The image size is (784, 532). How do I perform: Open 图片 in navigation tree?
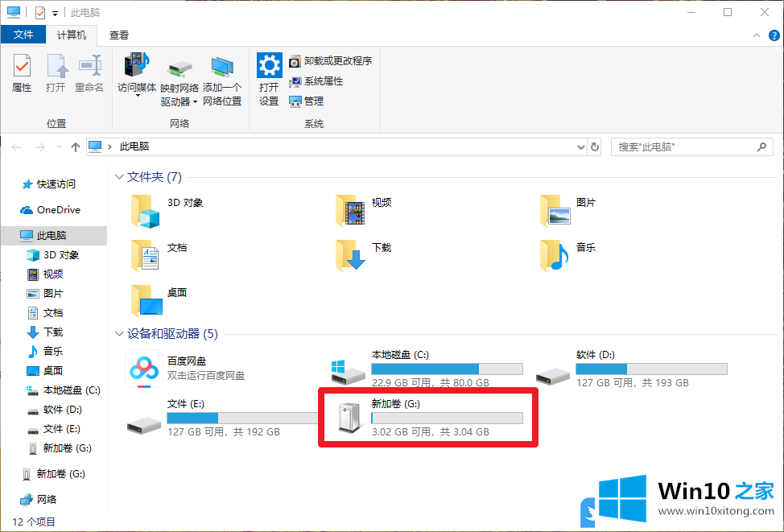[x=45, y=294]
